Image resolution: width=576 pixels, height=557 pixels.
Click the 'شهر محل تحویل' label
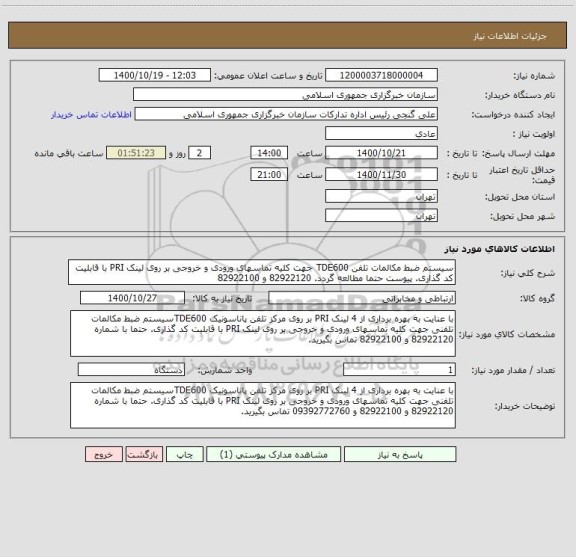[523, 216]
